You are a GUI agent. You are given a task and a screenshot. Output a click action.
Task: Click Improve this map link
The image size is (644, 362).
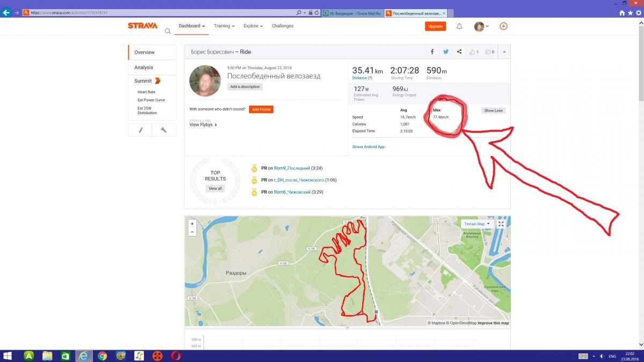coord(493,323)
